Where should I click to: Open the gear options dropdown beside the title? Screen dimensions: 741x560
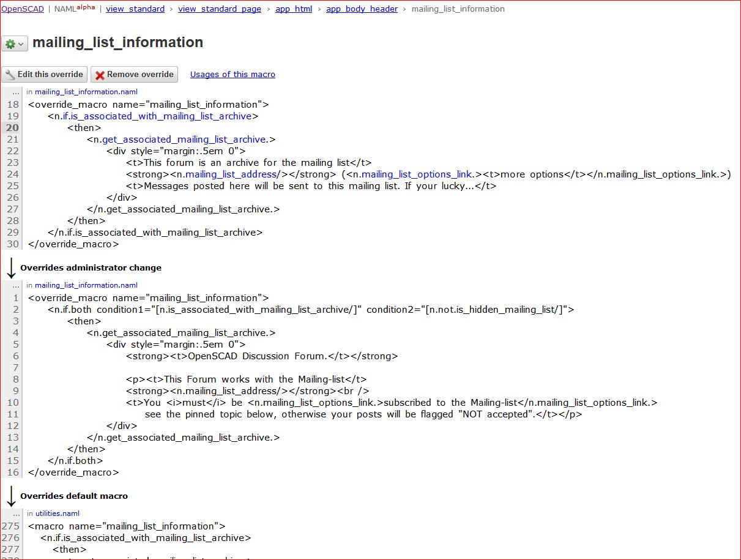(15, 44)
